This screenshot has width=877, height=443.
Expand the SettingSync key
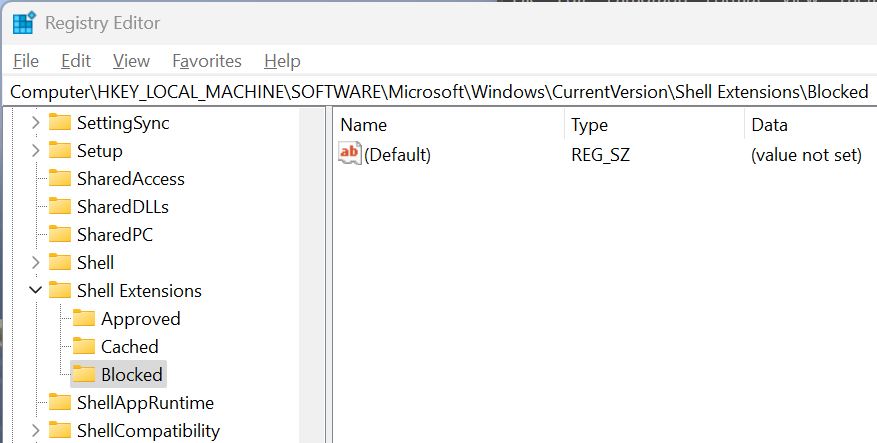coord(35,122)
